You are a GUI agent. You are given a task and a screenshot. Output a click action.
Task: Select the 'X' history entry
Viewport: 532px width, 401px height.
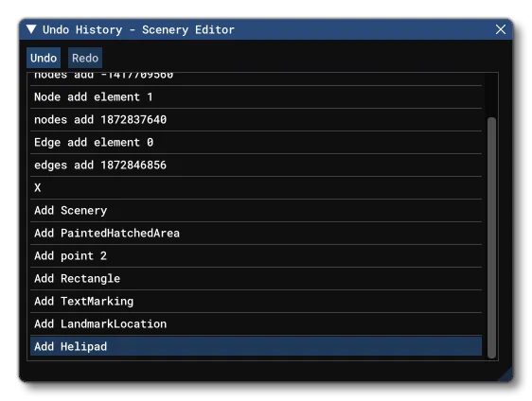(256, 188)
